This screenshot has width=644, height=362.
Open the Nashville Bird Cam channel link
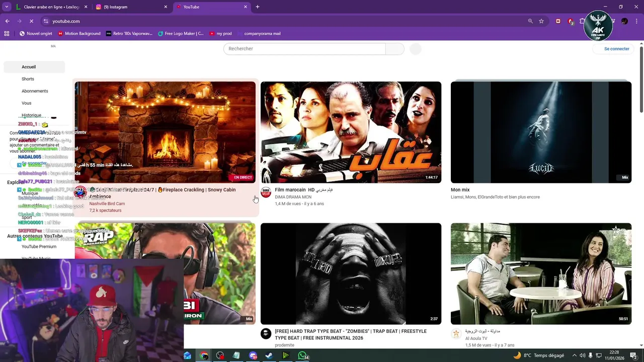point(107,204)
